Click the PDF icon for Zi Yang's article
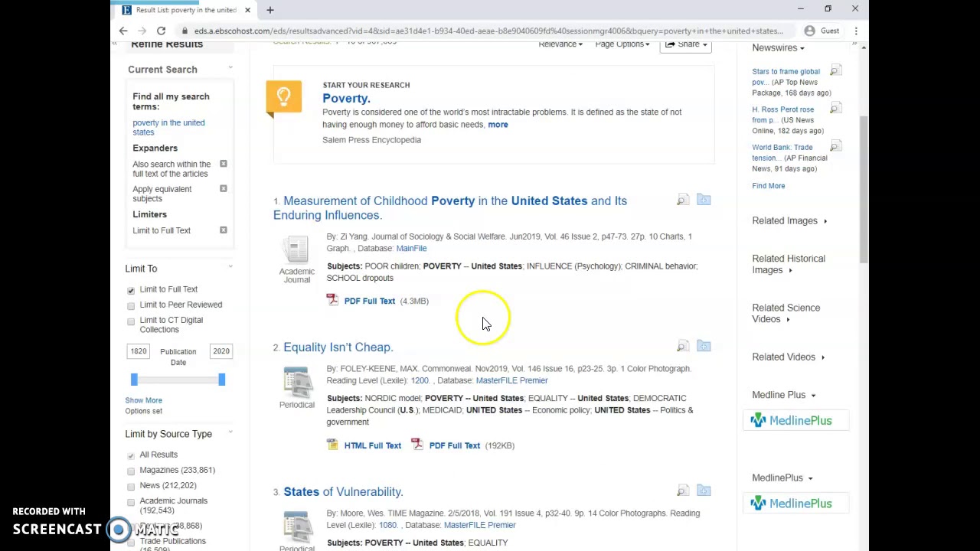 pyautogui.click(x=332, y=300)
